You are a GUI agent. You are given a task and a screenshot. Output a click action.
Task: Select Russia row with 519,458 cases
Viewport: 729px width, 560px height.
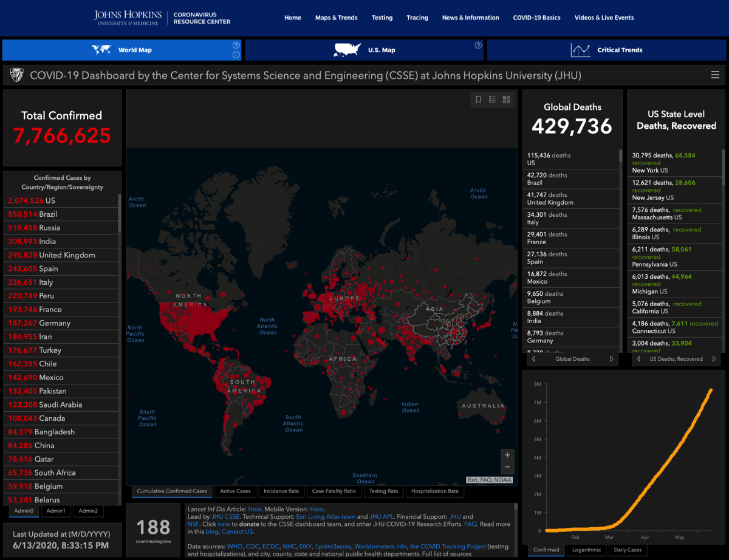click(62, 228)
